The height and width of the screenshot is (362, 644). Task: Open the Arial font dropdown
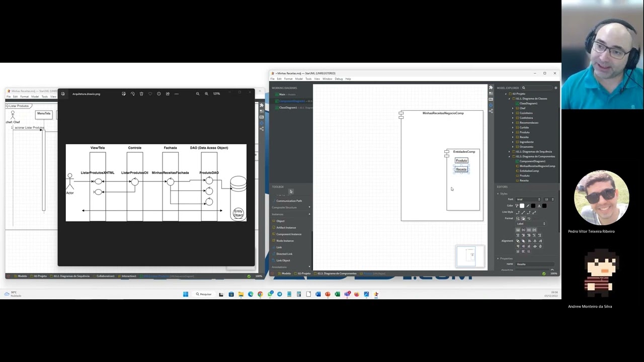[x=528, y=199]
